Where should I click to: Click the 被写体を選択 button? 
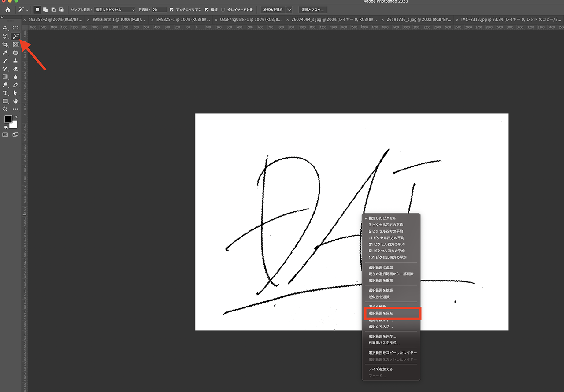pyautogui.click(x=273, y=10)
